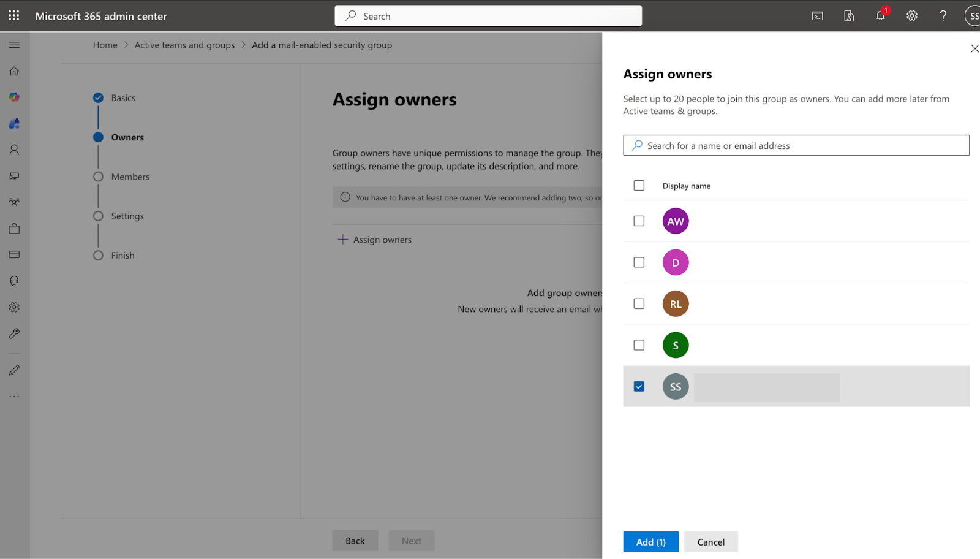This screenshot has width=980, height=559.
Task: Go to Home in left sidebar
Action: click(14, 71)
